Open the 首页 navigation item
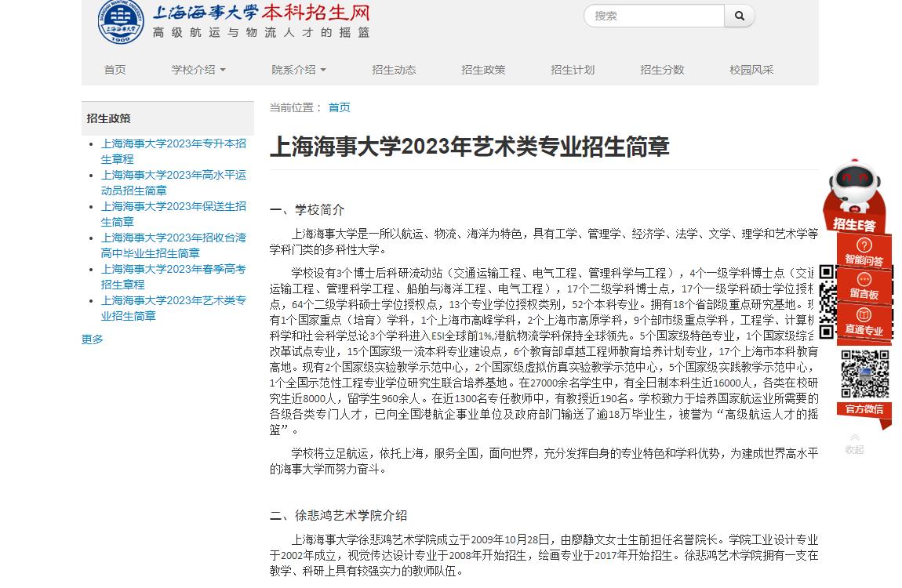 pyautogui.click(x=115, y=70)
